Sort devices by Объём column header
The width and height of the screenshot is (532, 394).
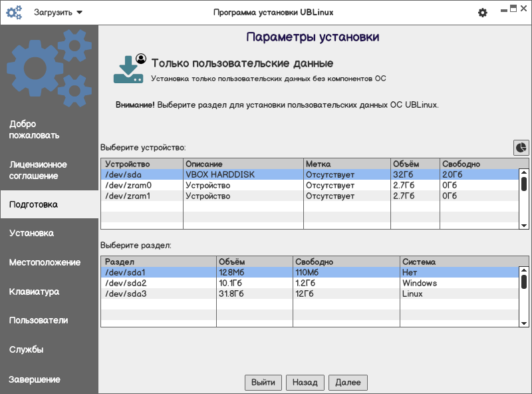[x=414, y=164]
